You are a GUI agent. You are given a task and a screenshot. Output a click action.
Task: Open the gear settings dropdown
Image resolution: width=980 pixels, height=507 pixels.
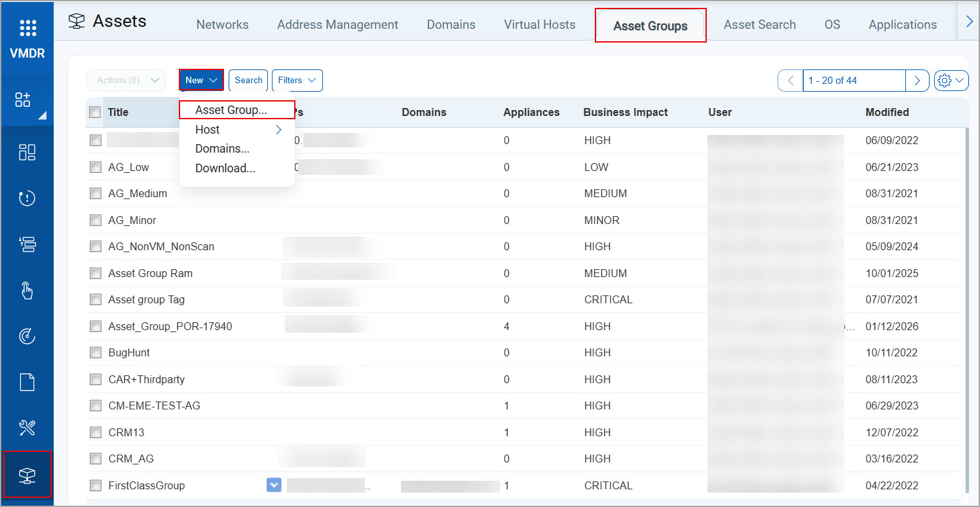pos(951,80)
